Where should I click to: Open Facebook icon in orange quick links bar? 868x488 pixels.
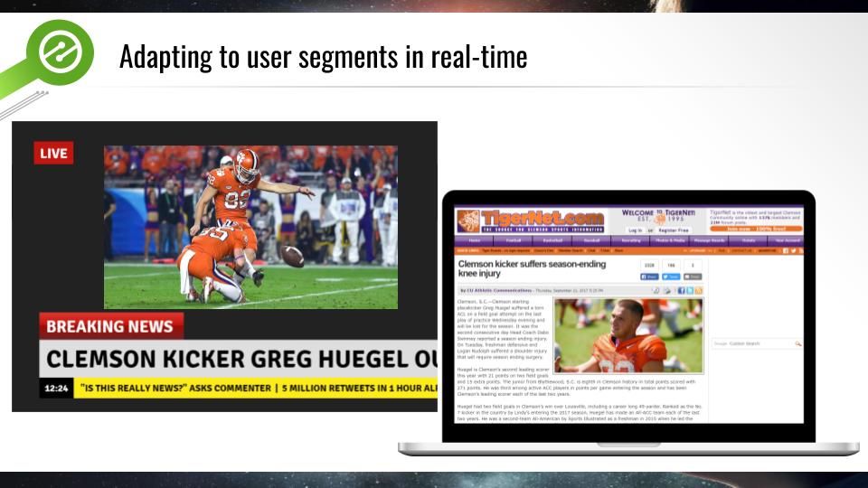[x=785, y=250]
